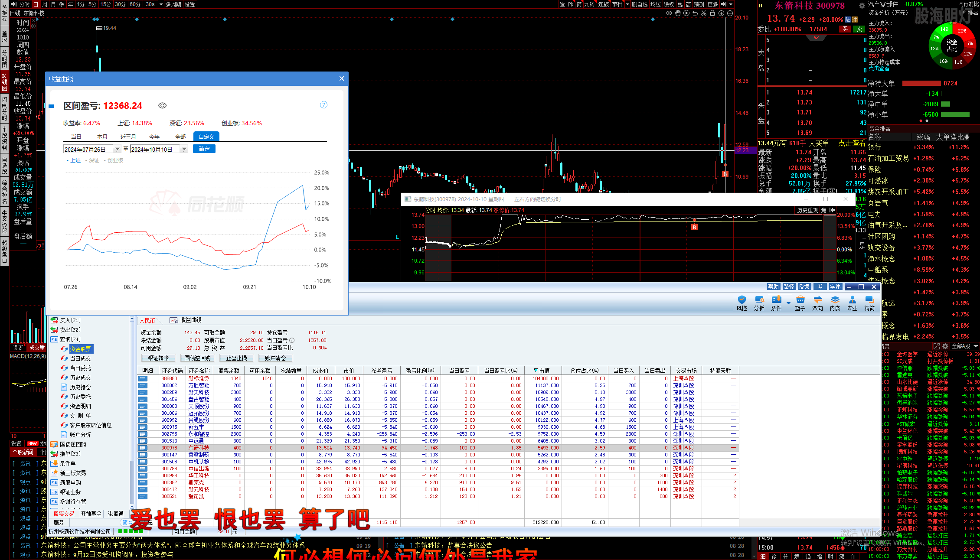Click the undo arrow in chart toolbar
980x560 pixels.
pyautogui.click(x=695, y=13)
